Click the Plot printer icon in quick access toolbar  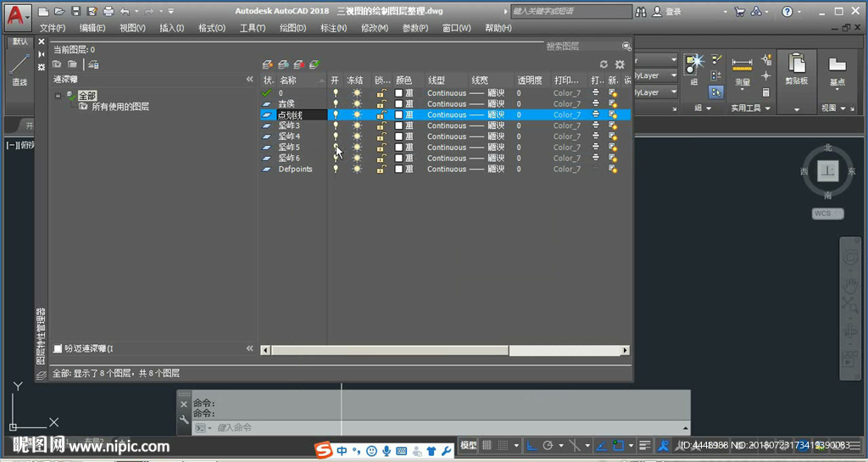pos(108,11)
